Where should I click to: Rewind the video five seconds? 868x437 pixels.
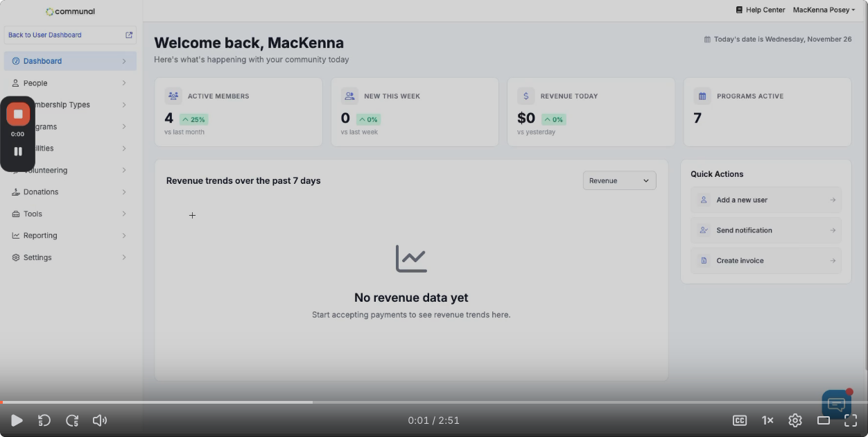pos(44,420)
